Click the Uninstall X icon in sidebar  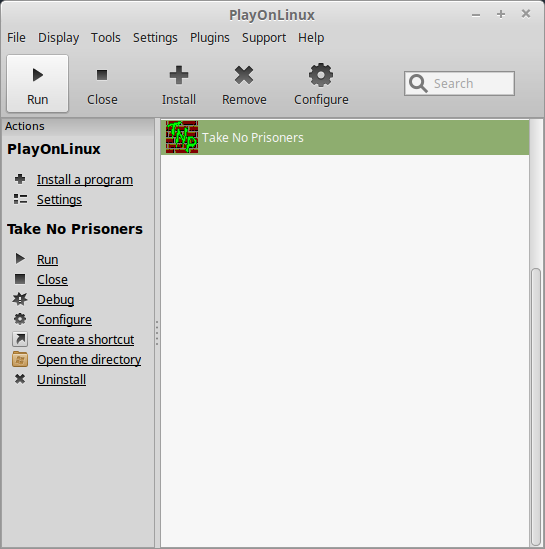pyautogui.click(x=20, y=379)
